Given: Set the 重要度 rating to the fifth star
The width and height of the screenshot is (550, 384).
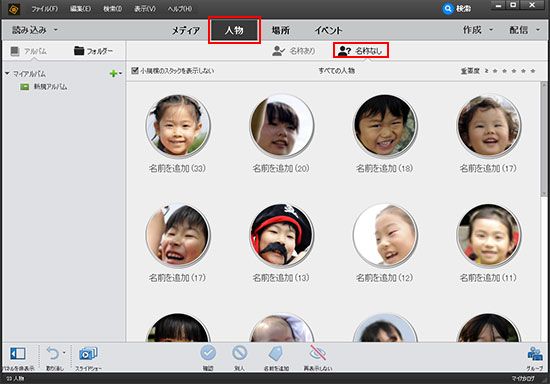Looking at the screenshot, I should (533, 71).
